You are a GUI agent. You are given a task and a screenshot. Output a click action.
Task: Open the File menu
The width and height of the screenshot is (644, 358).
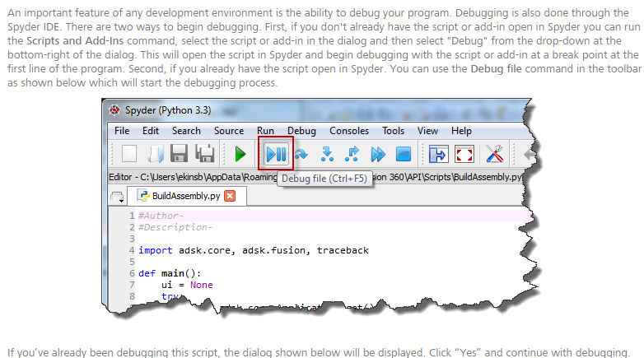(122, 131)
